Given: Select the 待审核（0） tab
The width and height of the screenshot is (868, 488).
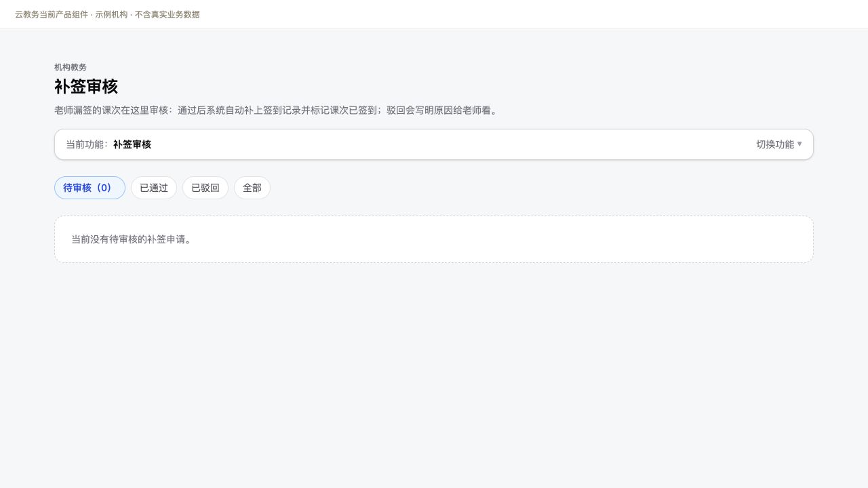Looking at the screenshot, I should (90, 188).
